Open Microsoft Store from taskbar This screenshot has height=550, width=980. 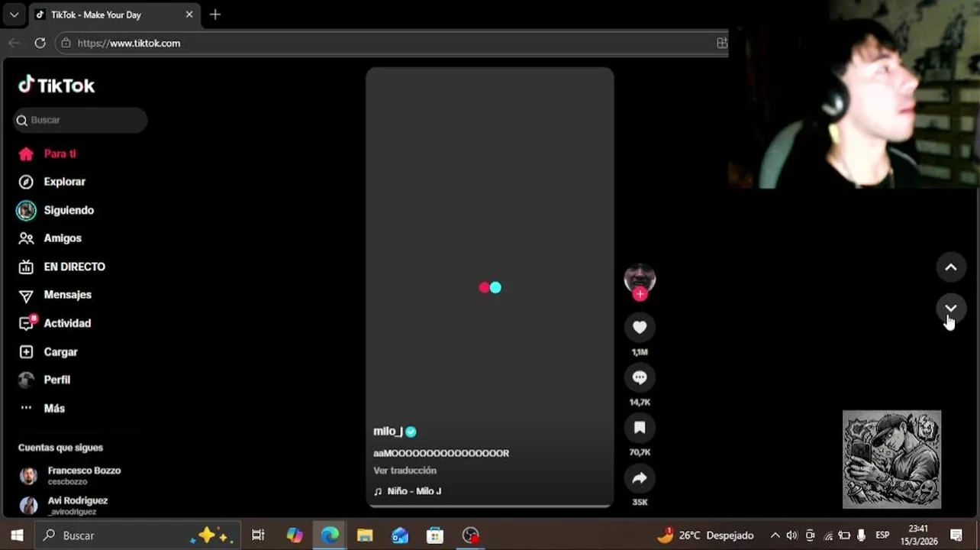coord(435,535)
